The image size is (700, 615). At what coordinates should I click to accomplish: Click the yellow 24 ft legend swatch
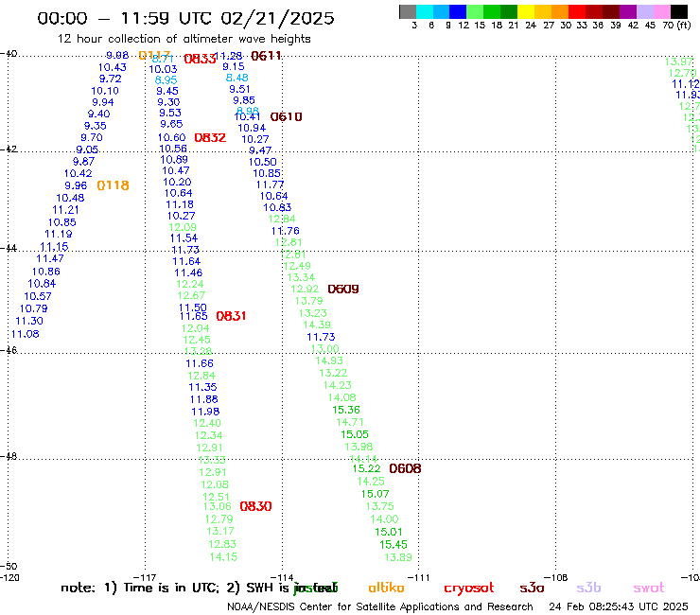(526, 11)
